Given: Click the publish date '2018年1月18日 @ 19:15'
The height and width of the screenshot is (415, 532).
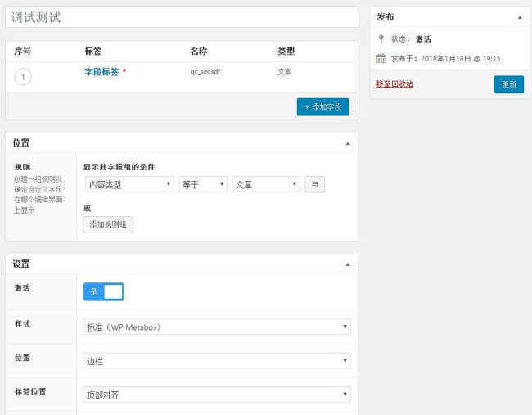Looking at the screenshot, I should click(x=461, y=59).
